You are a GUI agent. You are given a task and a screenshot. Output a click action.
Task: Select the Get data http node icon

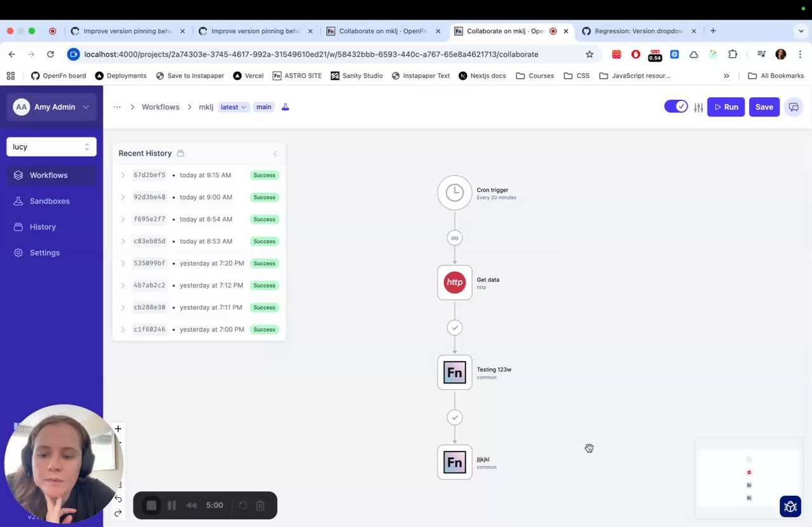click(x=454, y=283)
